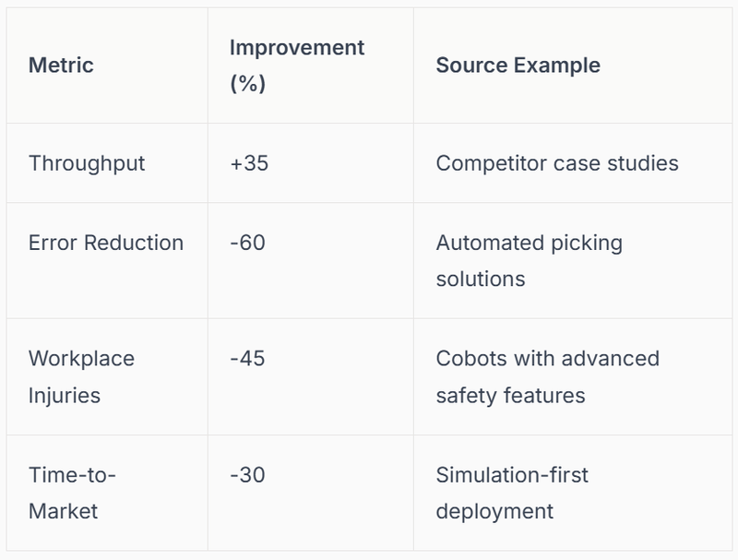738x560 pixels.
Task: Click the (%) symbol in the header
Action: [x=247, y=84]
